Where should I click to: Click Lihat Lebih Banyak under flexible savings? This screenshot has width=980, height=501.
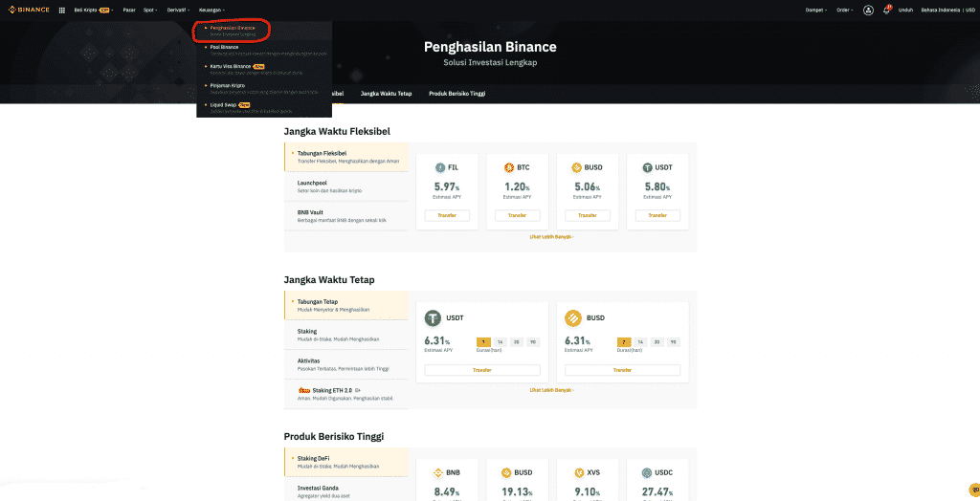pyautogui.click(x=551, y=236)
